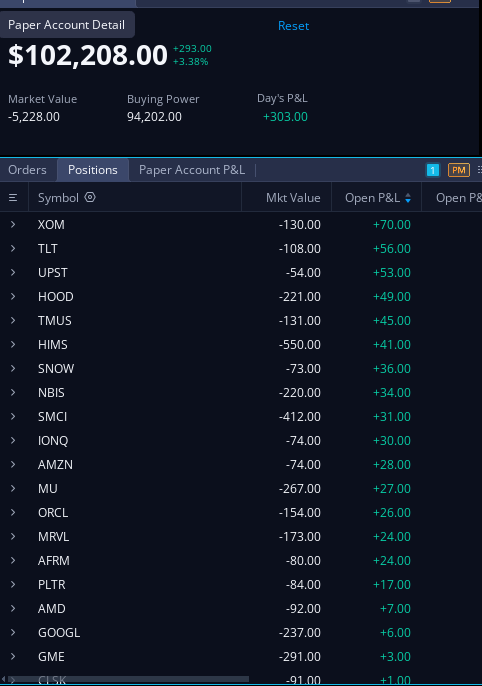Image resolution: width=482 pixels, height=686 pixels.
Task: Expand the TMUS position row
Action: [x=13, y=321]
